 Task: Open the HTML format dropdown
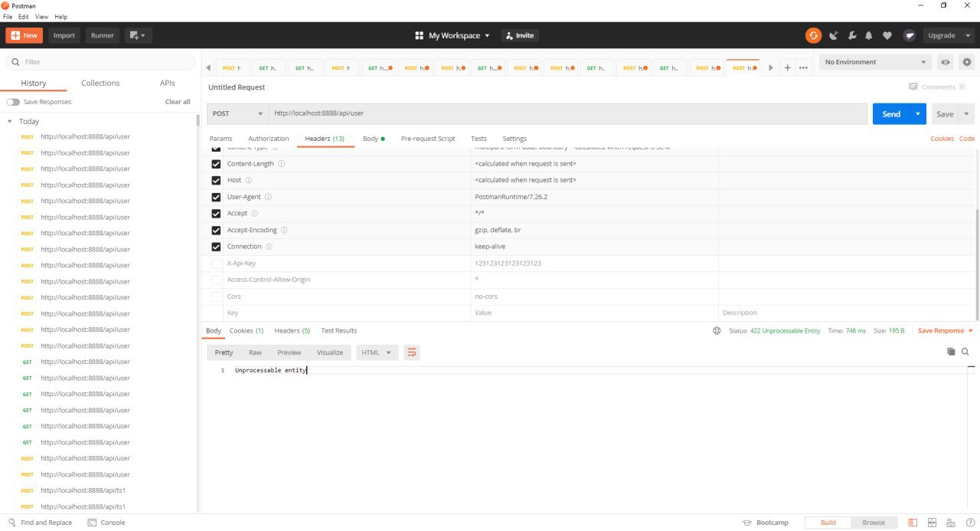[377, 352]
